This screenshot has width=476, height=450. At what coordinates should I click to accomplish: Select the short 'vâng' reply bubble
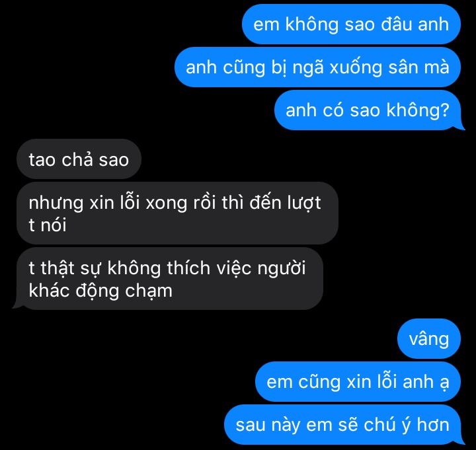click(x=429, y=338)
